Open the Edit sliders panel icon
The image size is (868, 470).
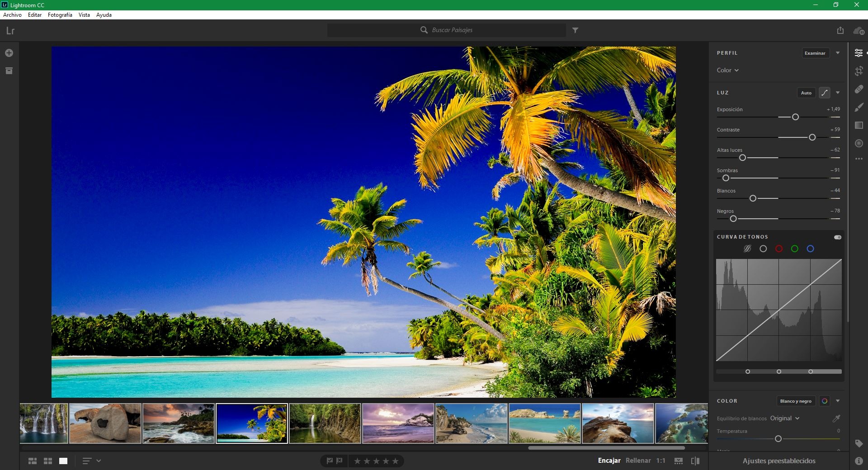[x=859, y=53]
